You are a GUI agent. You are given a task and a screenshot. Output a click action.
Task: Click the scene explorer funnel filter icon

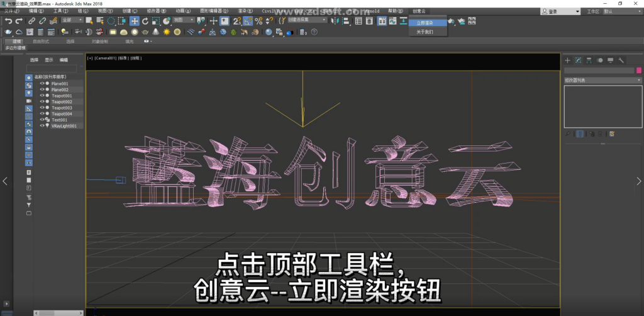pyautogui.click(x=29, y=205)
